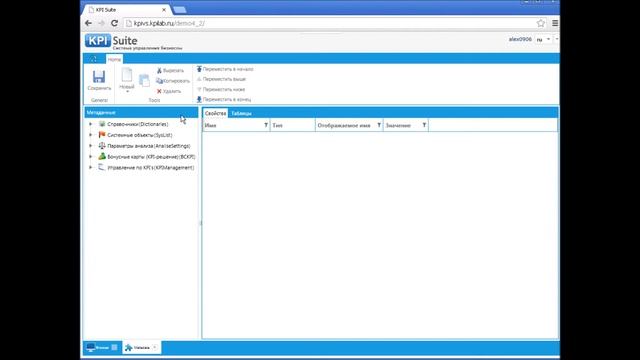Click the Сохранить save disk icon
The height and width of the screenshot is (360, 640).
pyautogui.click(x=99, y=77)
